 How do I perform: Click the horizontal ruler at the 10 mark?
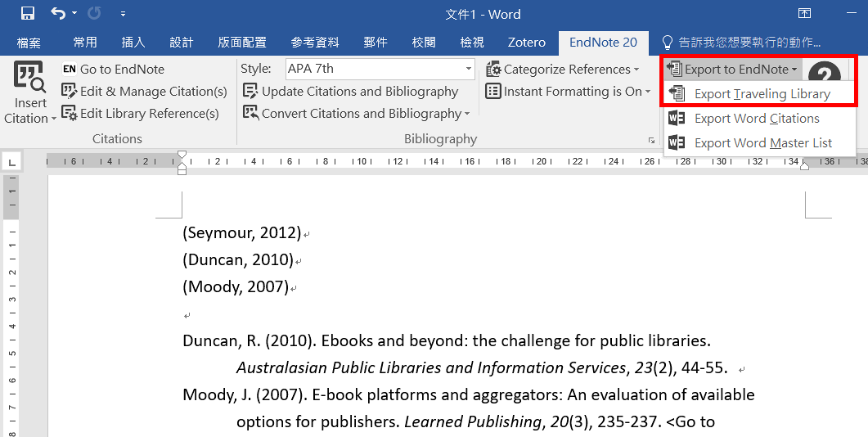pos(362,162)
